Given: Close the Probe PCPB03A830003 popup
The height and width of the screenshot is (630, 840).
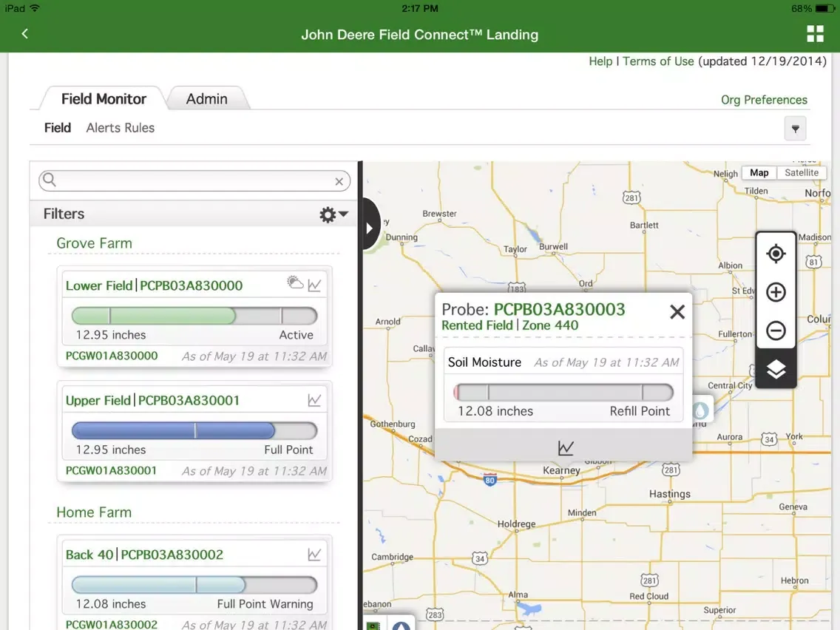Looking at the screenshot, I should click(x=677, y=312).
